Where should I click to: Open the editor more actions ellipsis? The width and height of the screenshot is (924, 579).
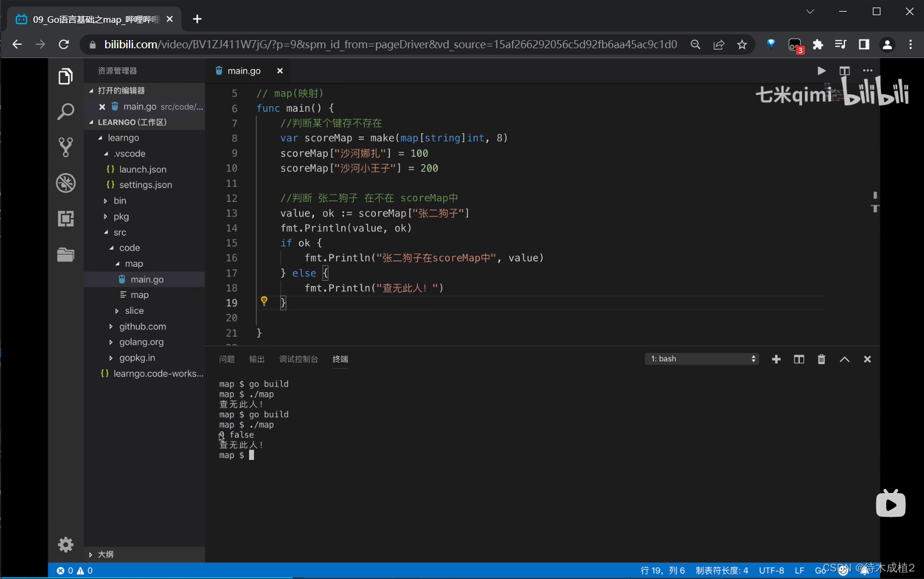tap(868, 71)
